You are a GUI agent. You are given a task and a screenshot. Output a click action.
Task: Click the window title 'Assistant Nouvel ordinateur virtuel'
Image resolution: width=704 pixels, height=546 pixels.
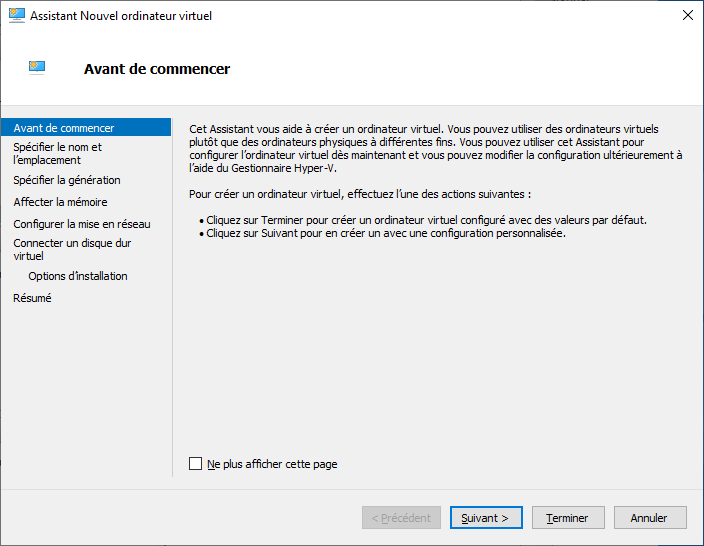(121, 16)
